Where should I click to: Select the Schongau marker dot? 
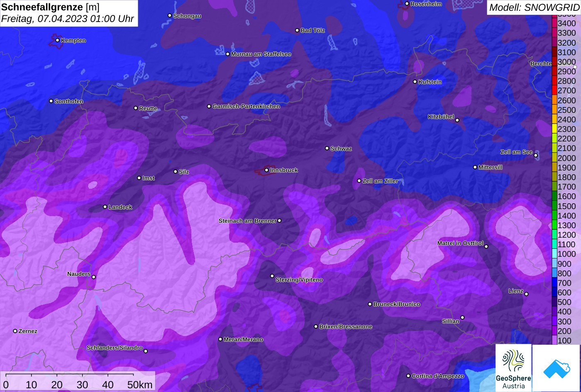pyautogui.click(x=170, y=15)
